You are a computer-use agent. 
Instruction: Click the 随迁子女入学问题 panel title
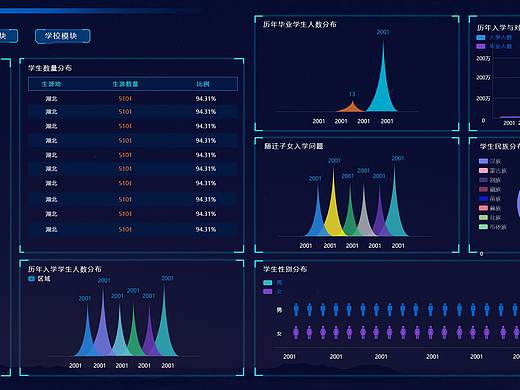(x=294, y=146)
